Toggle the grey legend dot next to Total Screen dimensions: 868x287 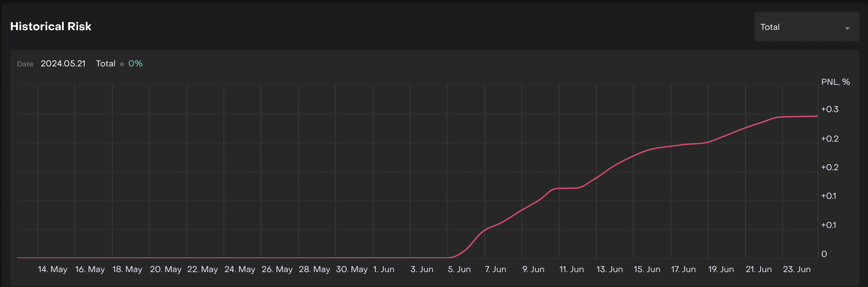coord(122,63)
